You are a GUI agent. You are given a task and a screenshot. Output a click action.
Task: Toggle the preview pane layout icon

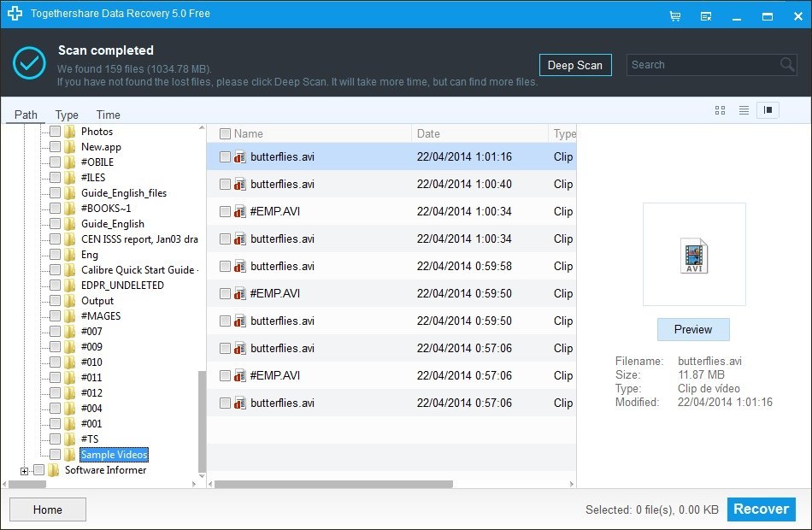pos(768,109)
